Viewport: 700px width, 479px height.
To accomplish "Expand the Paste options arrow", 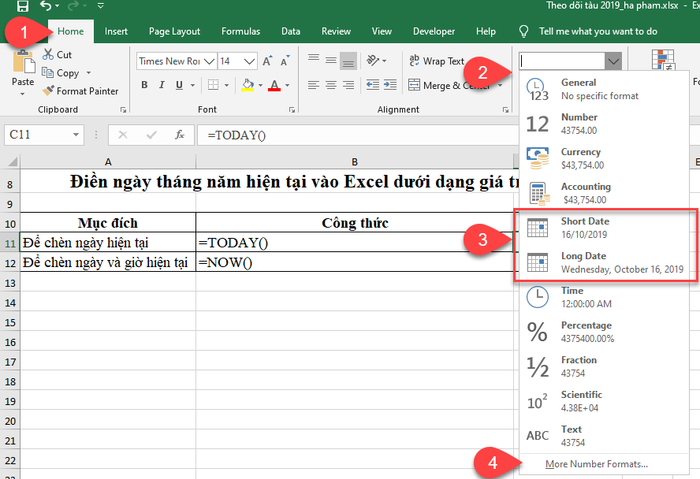I will pos(22,94).
